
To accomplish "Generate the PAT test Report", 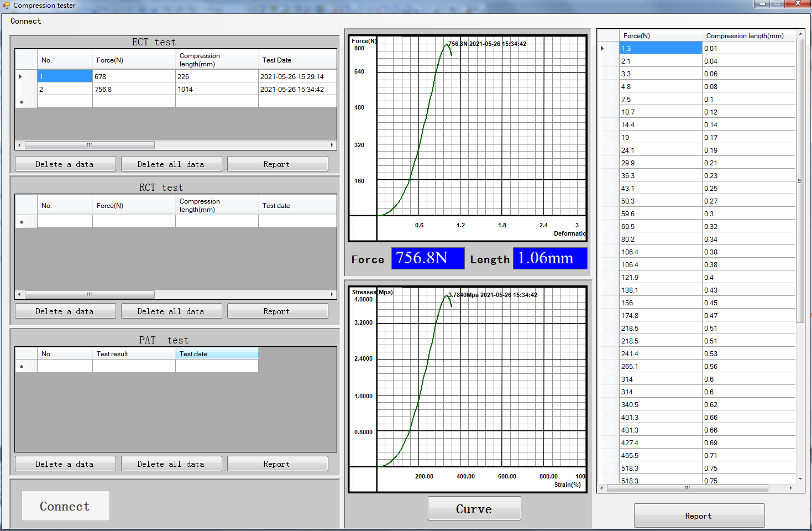I will coord(277,464).
